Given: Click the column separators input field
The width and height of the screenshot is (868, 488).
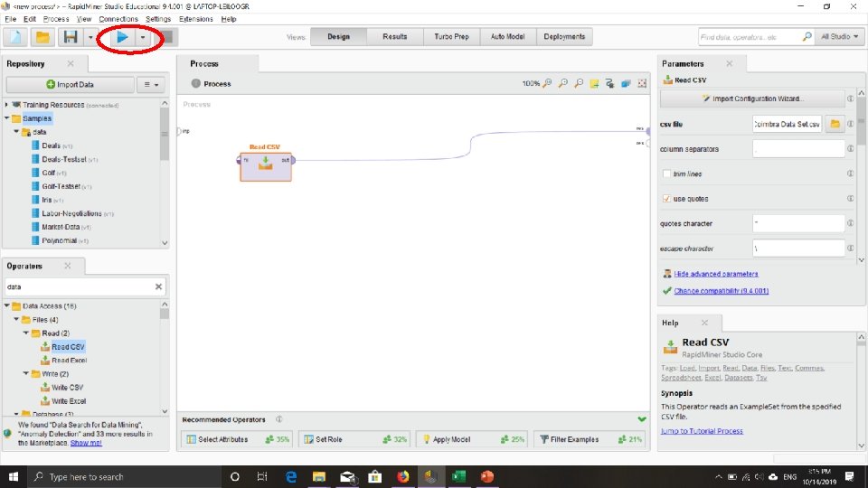Looking at the screenshot, I should tap(798, 149).
